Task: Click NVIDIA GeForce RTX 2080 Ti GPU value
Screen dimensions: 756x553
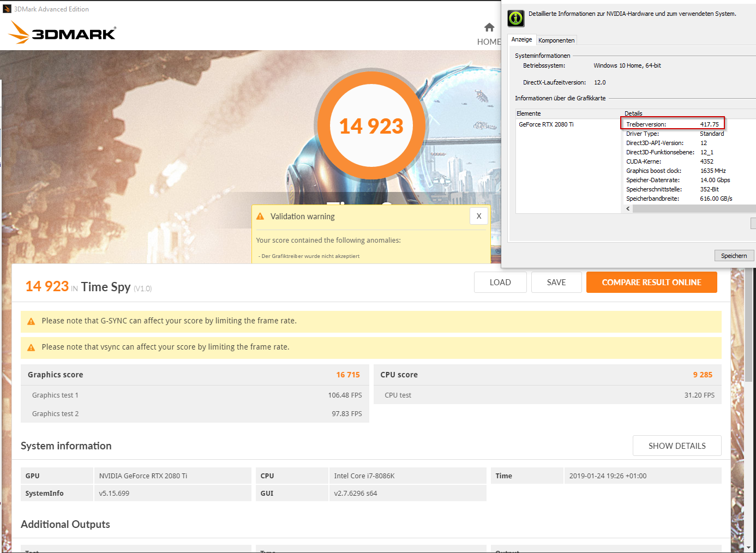Action: 143,476
